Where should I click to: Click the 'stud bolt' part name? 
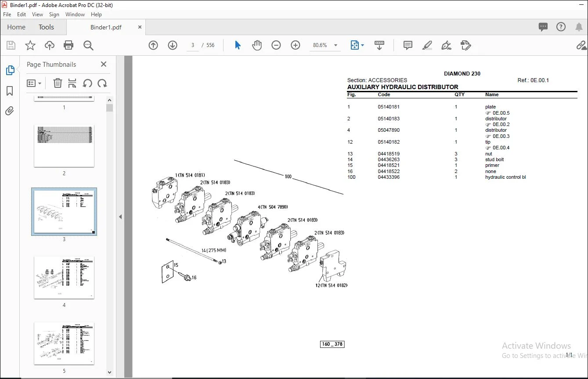(494, 159)
